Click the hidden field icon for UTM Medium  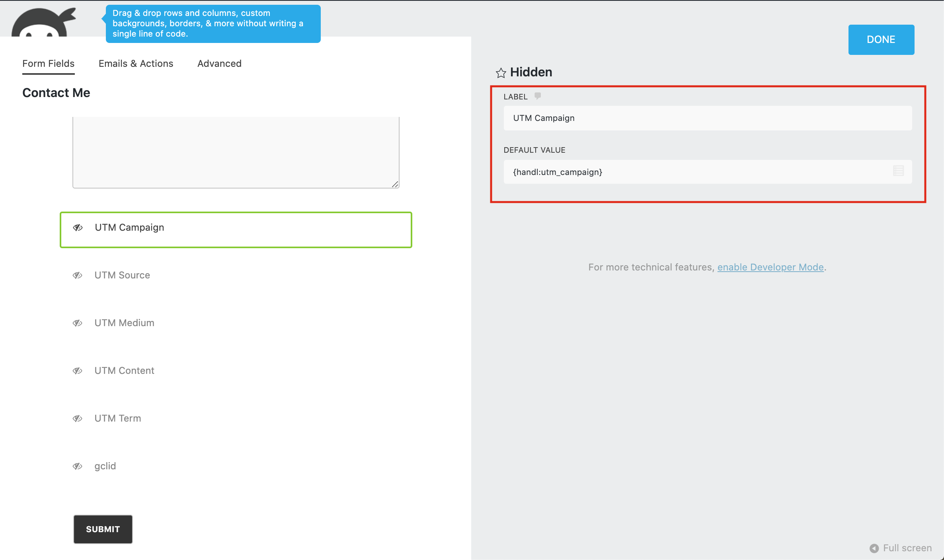pos(78,323)
